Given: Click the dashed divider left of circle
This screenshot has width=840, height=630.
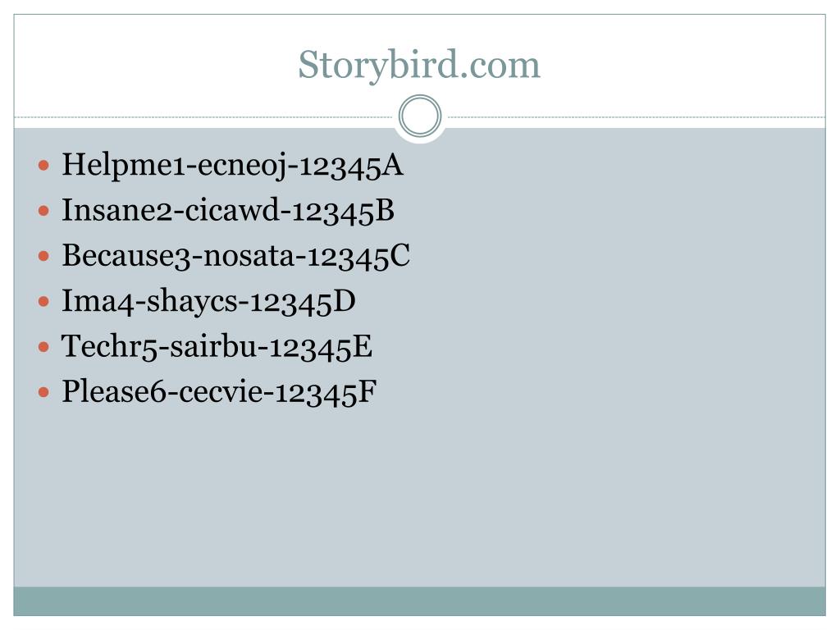Looking at the screenshot, I should 203,116.
